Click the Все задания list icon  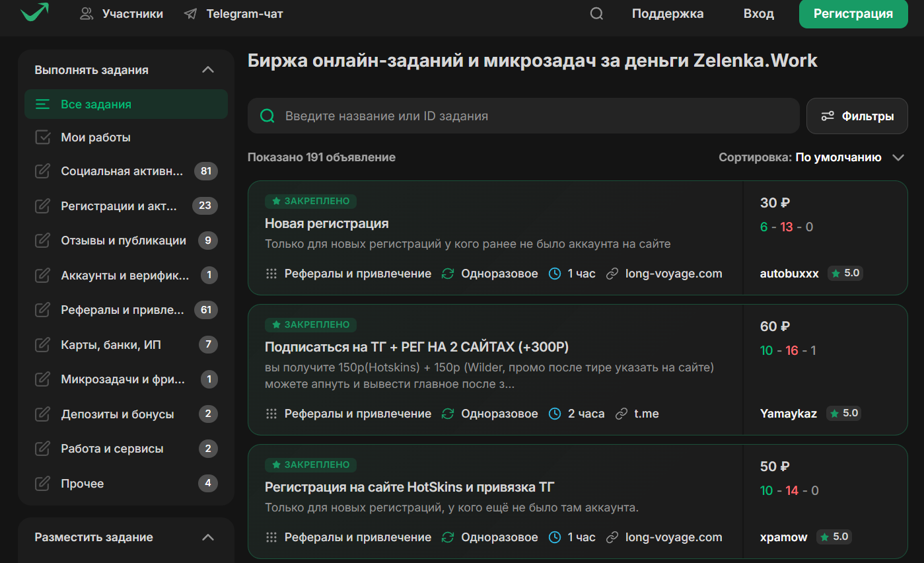tap(43, 104)
